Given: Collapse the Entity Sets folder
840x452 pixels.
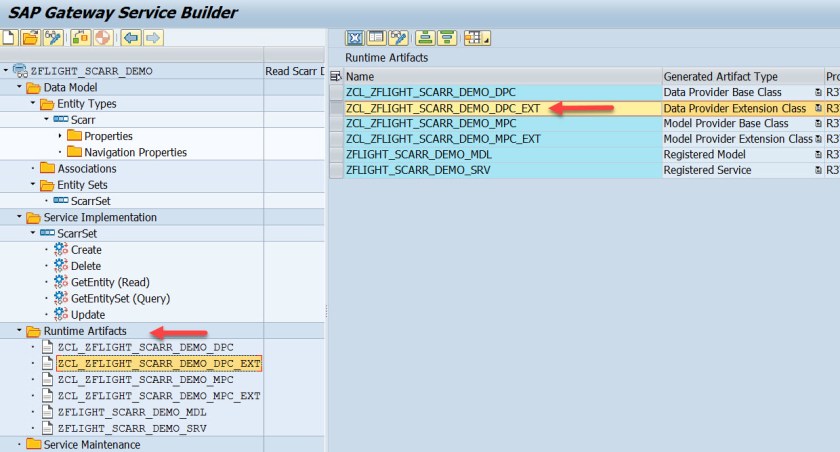Looking at the screenshot, I should pyautogui.click(x=33, y=184).
